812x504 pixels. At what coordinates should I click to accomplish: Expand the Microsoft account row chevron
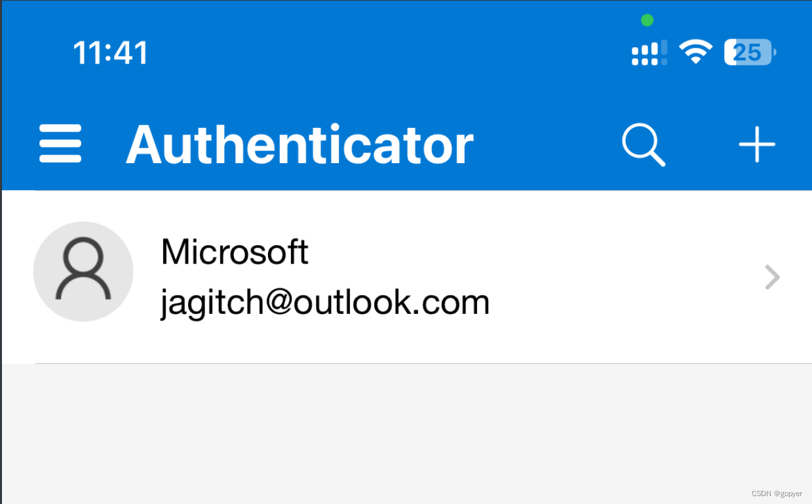click(773, 277)
